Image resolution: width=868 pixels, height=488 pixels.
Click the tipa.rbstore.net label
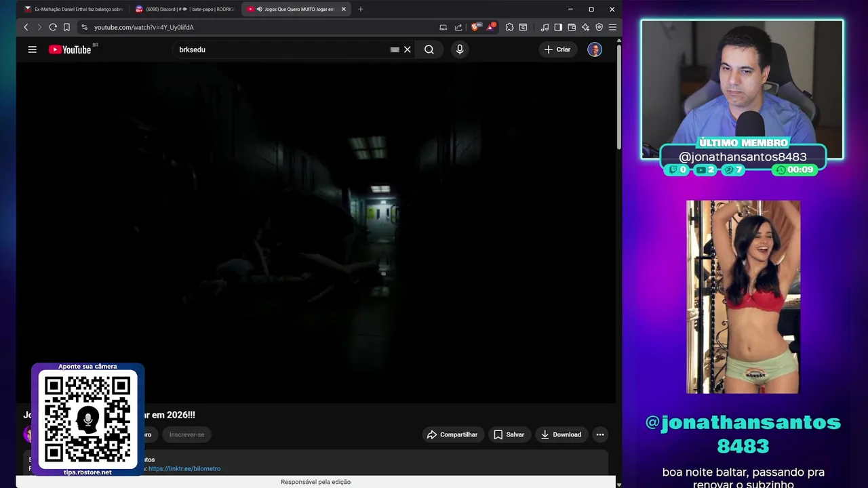click(87, 472)
